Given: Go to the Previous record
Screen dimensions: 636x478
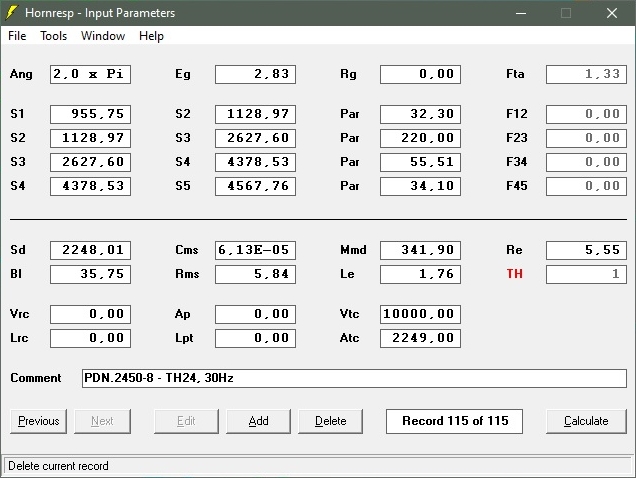Looking at the screenshot, I should (39, 421).
